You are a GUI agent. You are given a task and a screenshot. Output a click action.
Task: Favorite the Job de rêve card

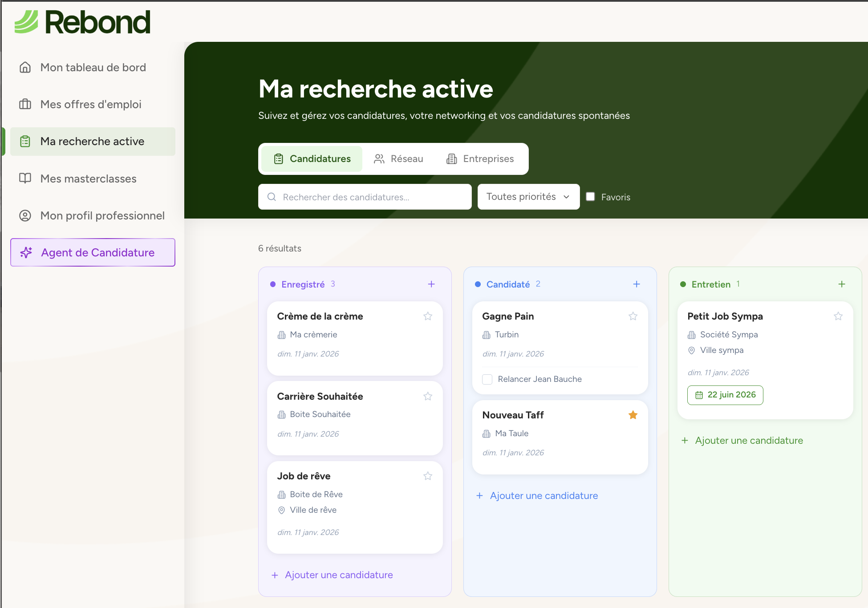click(x=428, y=476)
